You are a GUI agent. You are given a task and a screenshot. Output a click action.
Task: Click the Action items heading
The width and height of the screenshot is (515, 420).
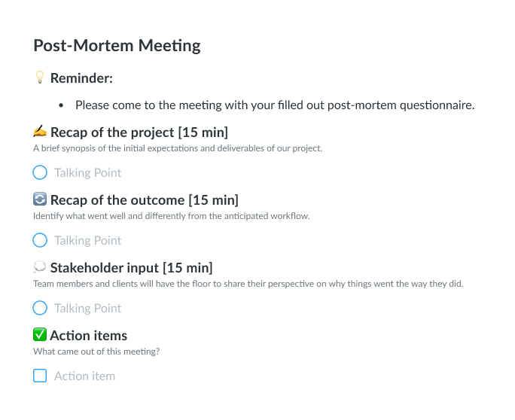[x=89, y=335]
